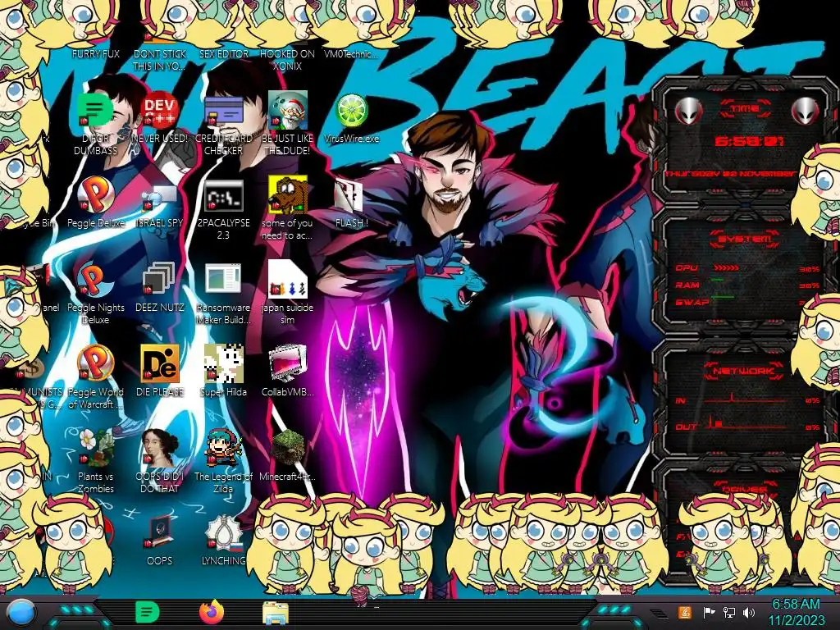Click the right alien head widget icon
Image resolution: width=840 pixels, height=630 pixels.
[806, 111]
